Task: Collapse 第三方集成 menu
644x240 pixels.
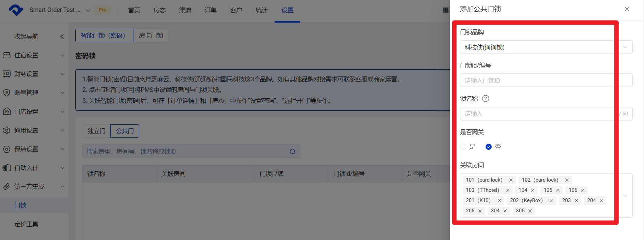Action: pos(62,186)
